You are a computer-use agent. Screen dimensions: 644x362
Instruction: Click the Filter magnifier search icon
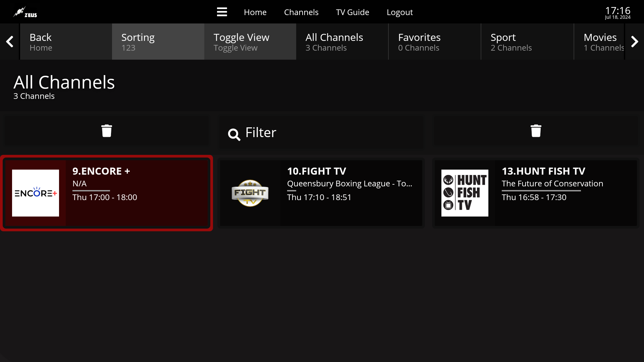coord(234,134)
